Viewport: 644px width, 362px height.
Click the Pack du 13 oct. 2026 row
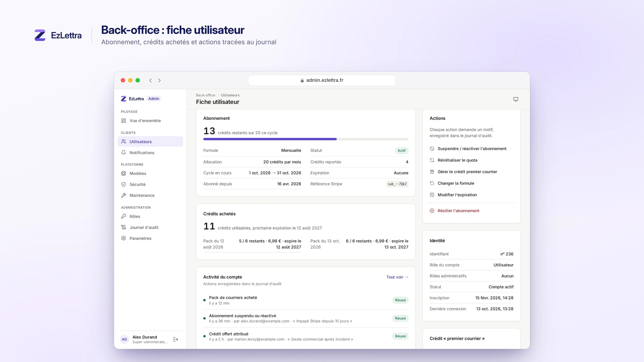coord(359,244)
